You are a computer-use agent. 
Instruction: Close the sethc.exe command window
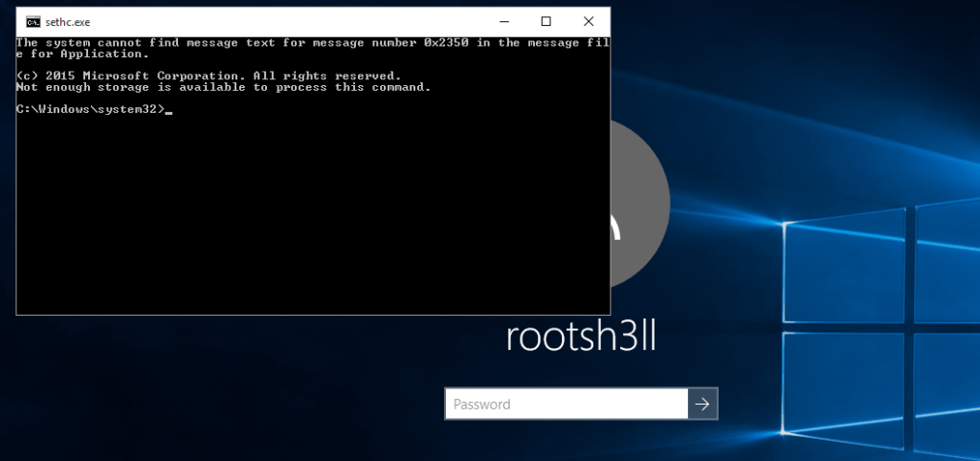pyautogui.click(x=589, y=22)
